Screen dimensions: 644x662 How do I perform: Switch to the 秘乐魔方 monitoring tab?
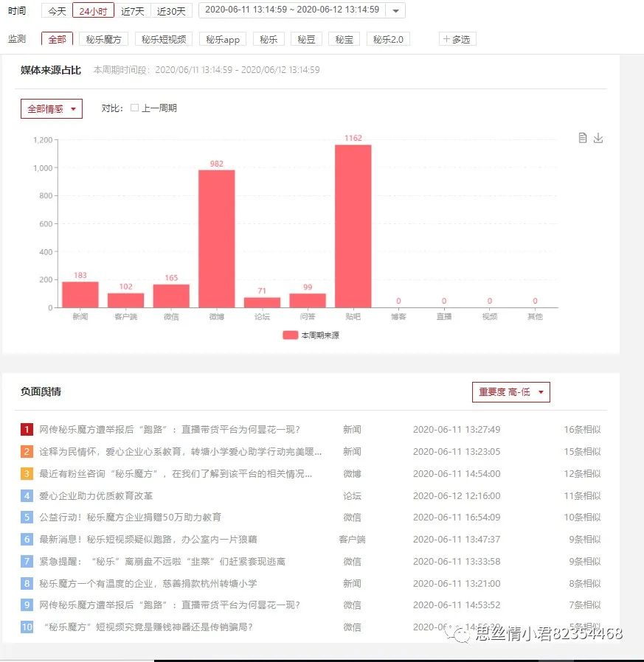(x=103, y=39)
